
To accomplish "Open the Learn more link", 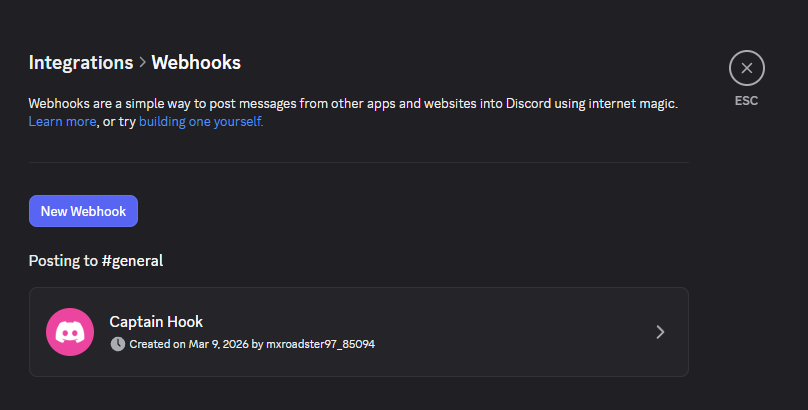I will pyautogui.click(x=62, y=122).
